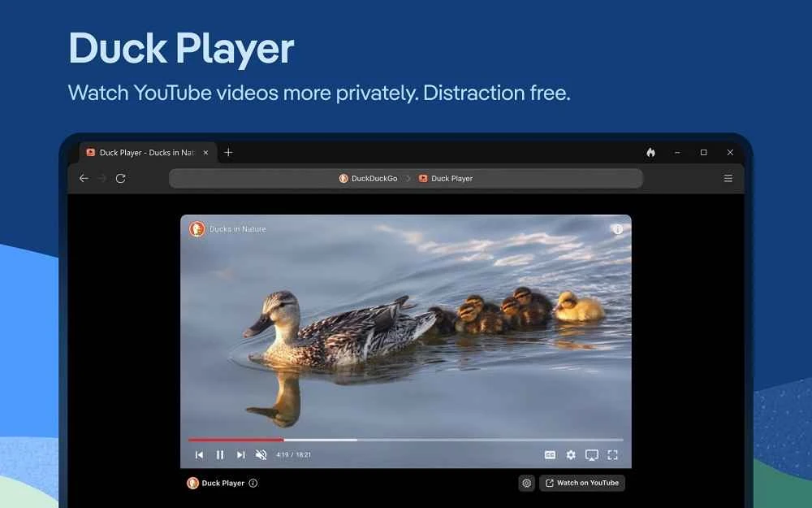Click the DuckDuckGo entry in the address bar
Image resolution: width=812 pixels, height=508 pixels.
point(368,178)
